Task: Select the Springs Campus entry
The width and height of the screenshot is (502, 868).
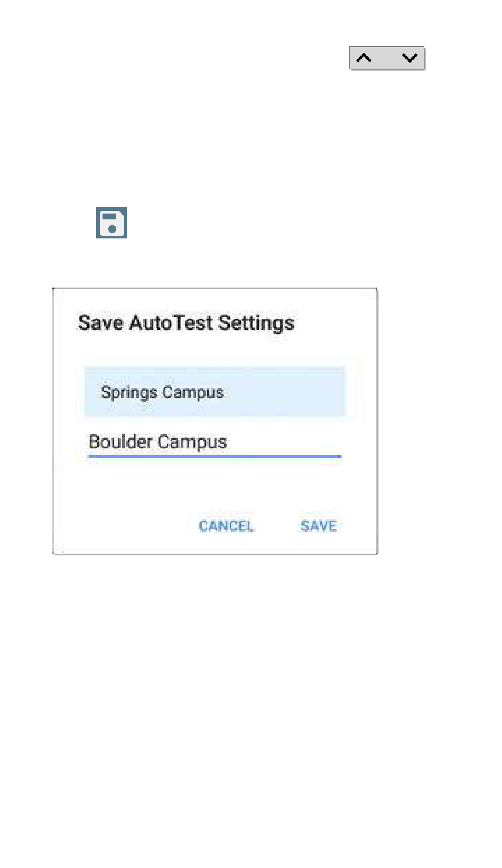Action: point(215,392)
